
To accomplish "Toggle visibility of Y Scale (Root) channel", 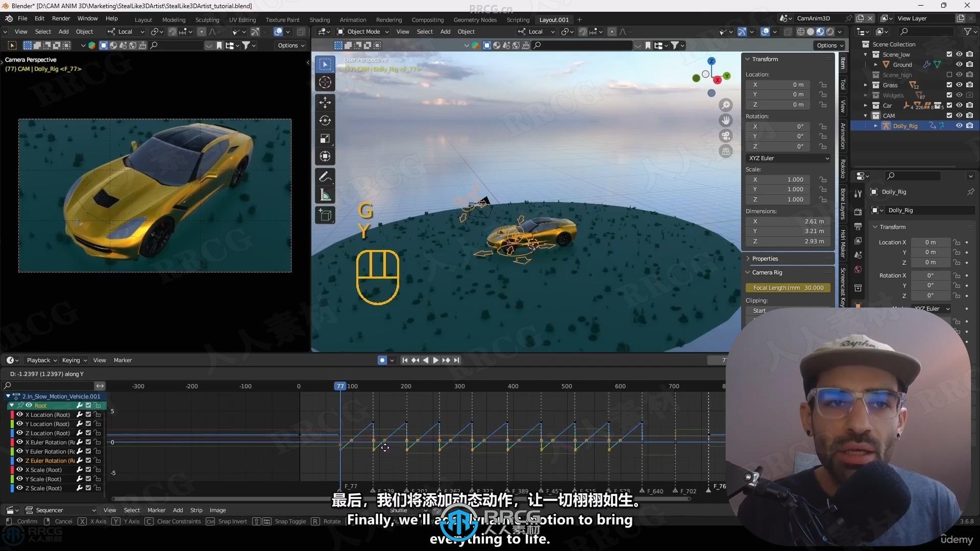I will click(x=19, y=479).
